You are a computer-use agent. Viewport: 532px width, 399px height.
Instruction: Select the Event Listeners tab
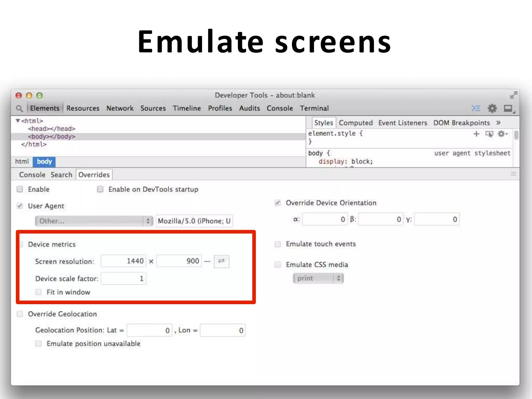[x=403, y=123]
